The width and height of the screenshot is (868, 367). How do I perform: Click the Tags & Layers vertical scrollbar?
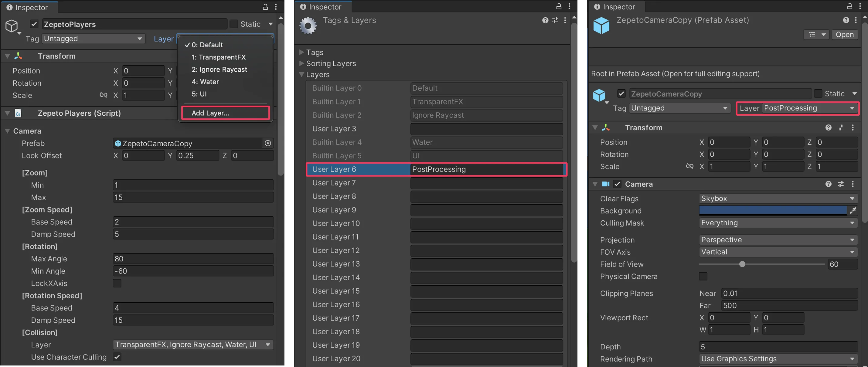(574, 143)
